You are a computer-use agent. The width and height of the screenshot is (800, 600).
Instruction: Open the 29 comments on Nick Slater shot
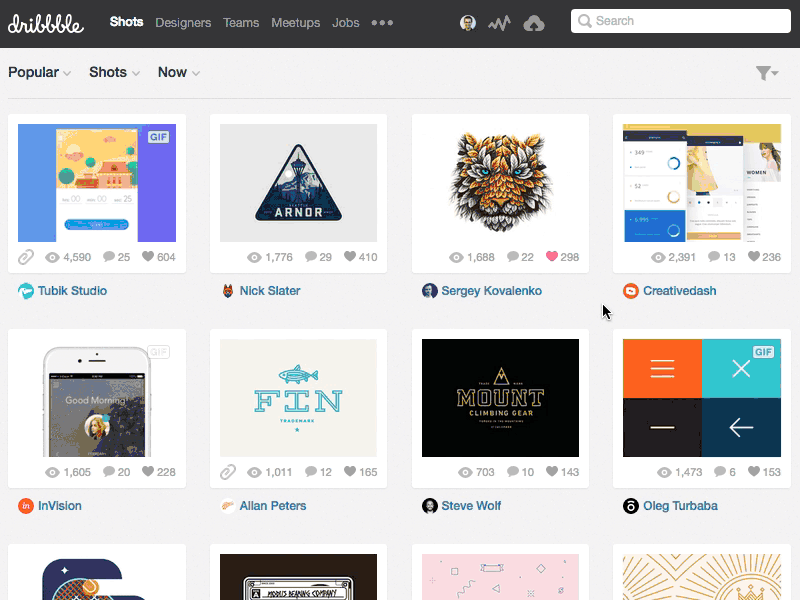click(x=318, y=257)
